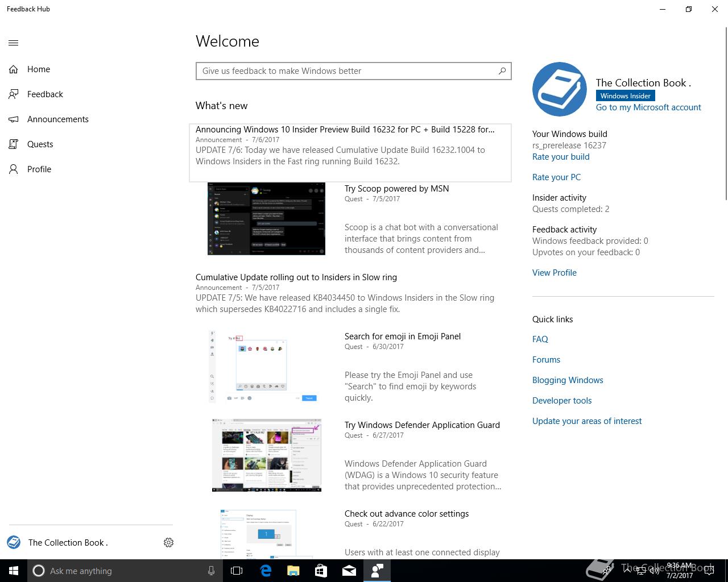
Task: Open Try Windows Defender Application Guard
Action: 422,425
